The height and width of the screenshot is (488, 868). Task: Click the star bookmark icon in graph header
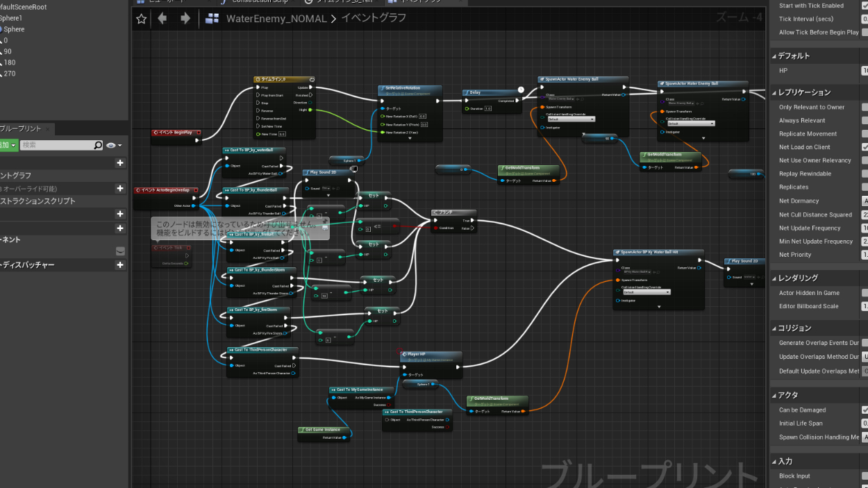[142, 19]
